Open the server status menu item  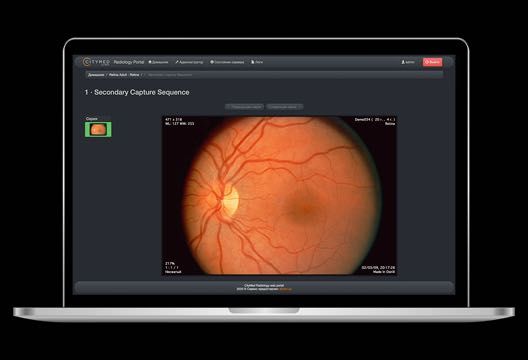pyautogui.click(x=227, y=62)
